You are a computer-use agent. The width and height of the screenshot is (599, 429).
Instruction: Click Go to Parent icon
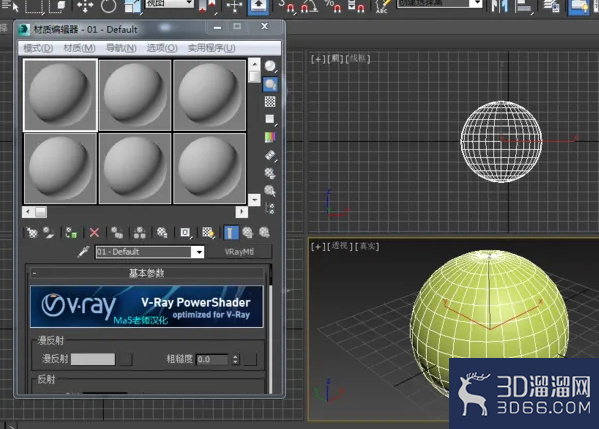(x=248, y=232)
